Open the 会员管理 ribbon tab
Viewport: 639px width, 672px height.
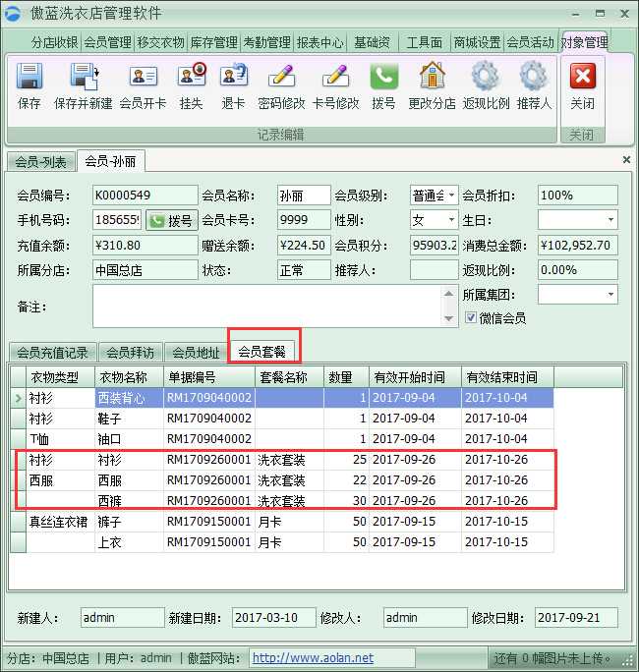point(107,43)
